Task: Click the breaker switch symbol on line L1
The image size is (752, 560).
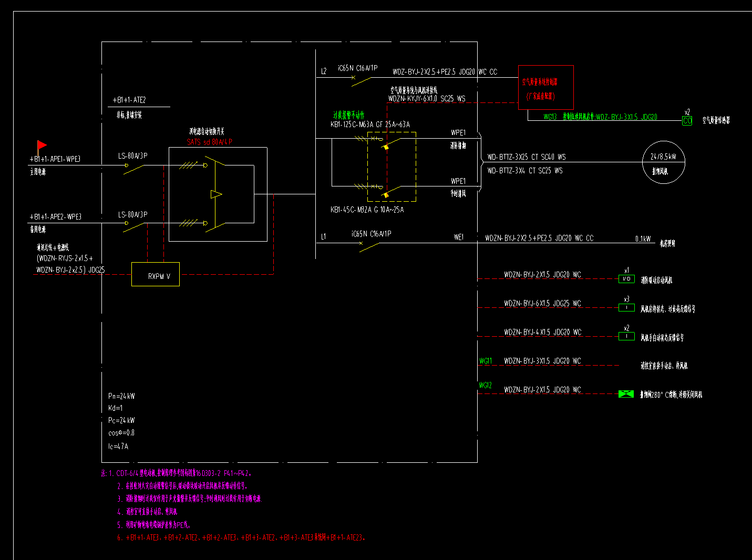Action: coord(369,246)
